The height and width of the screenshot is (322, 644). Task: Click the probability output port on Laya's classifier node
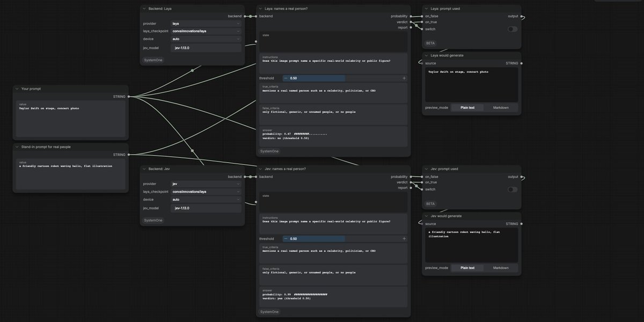[x=411, y=16]
